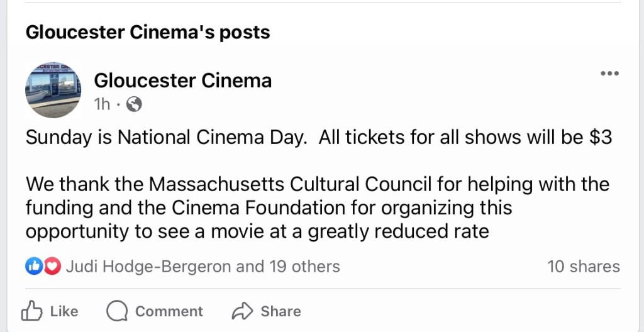The height and width of the screenshot is (332, 644).
Task: View who reacted: Judi Hodge-Bergeron and others
Action: pos(203,267)
